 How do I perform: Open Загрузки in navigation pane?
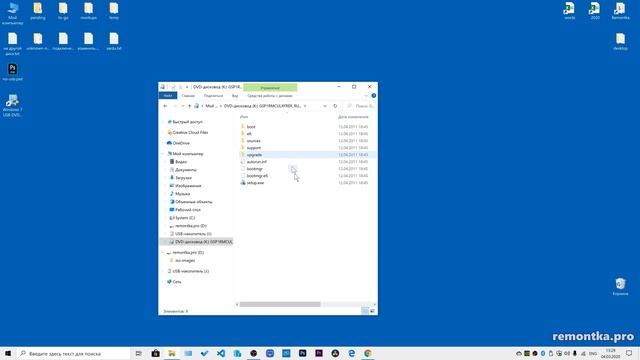click(x=180, y=178)
